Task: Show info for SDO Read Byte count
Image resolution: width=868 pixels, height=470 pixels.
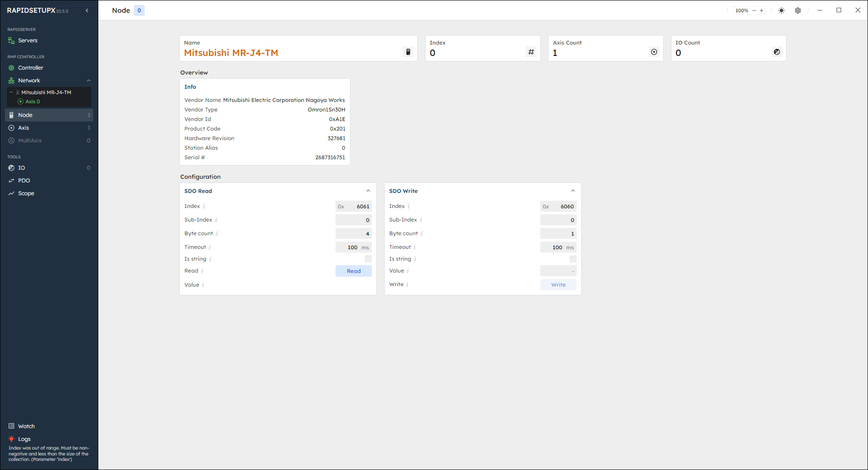Action: click(x=217, y=234)
